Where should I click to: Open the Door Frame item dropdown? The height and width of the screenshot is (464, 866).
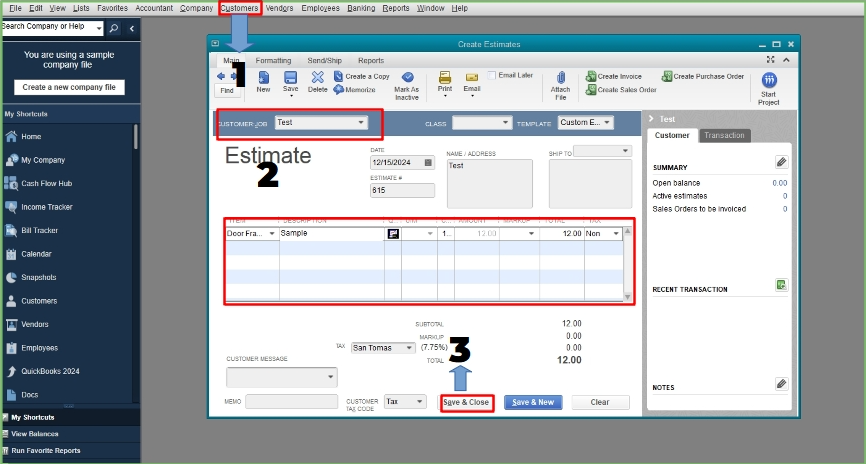[272, 234]
